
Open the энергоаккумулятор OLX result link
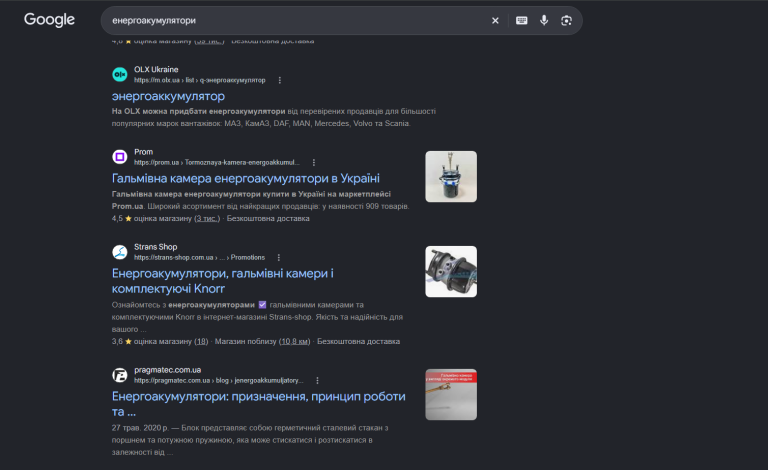pos(168,96)
